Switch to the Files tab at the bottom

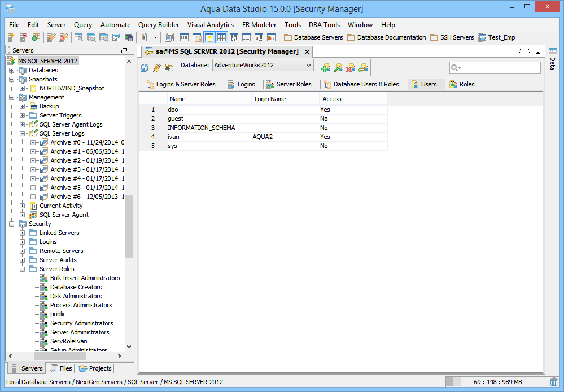pos(61,368)
